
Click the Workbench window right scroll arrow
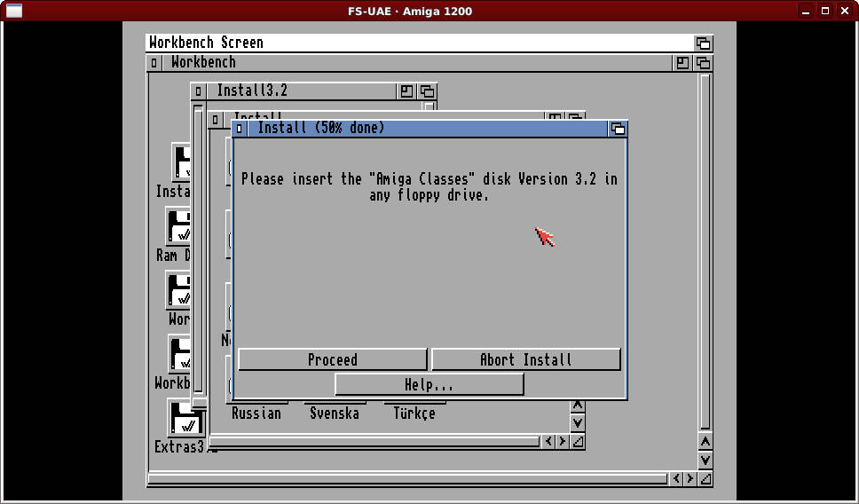click(690, 479)
